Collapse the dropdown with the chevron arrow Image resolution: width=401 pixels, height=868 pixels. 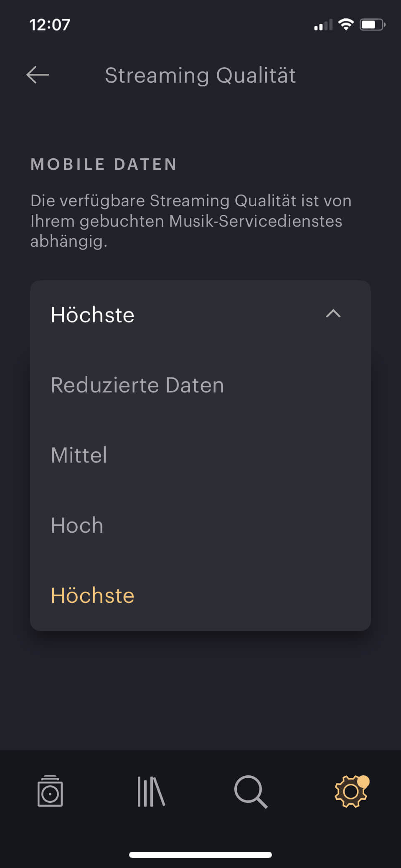point(333,314)
